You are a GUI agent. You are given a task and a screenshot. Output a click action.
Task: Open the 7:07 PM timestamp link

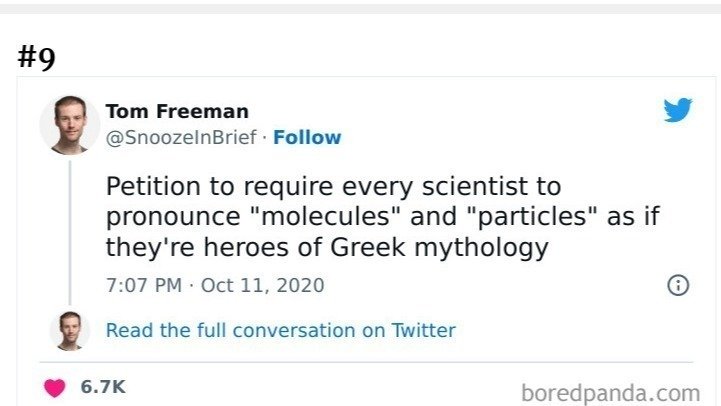[x=145, y=285]
